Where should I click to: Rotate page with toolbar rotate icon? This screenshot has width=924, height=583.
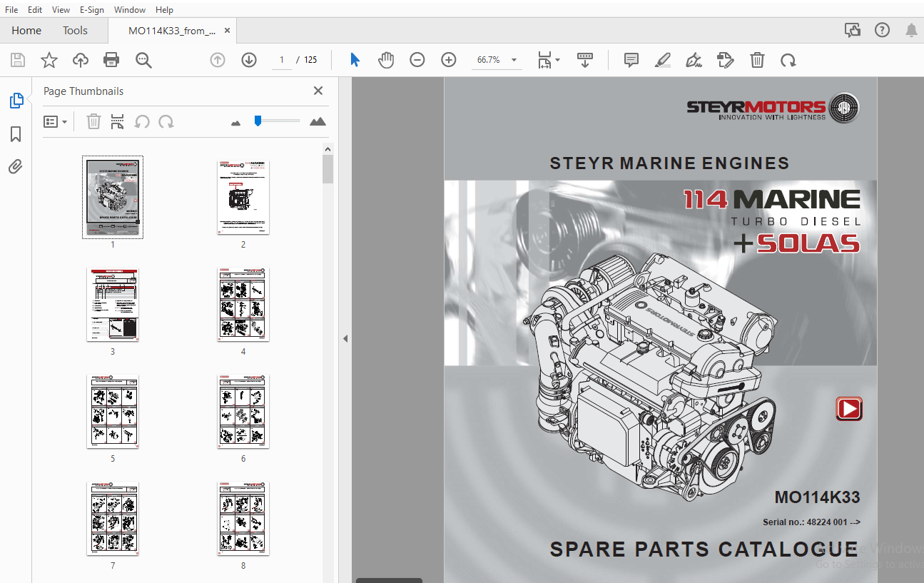tap(788, 60)
